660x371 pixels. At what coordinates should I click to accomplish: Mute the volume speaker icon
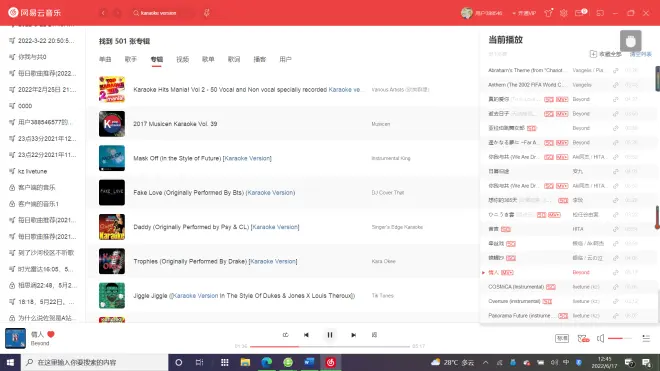pos(601,338)
